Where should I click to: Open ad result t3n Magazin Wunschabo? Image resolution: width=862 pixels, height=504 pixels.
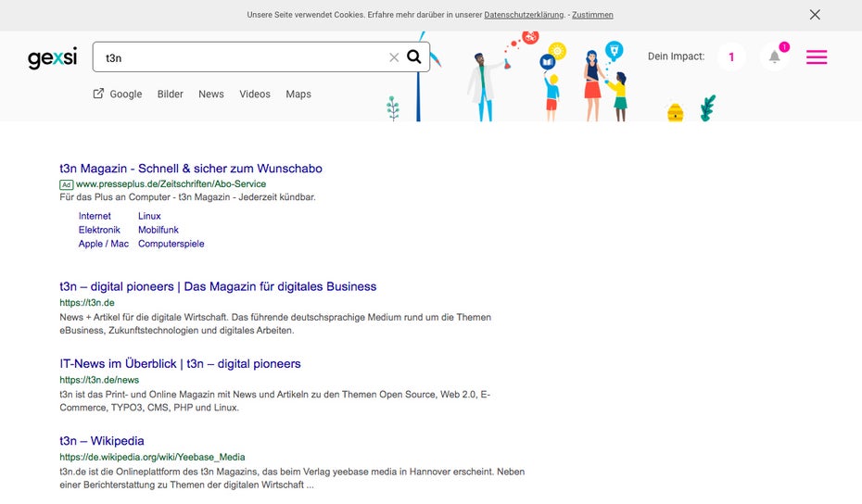coord(191,169)
